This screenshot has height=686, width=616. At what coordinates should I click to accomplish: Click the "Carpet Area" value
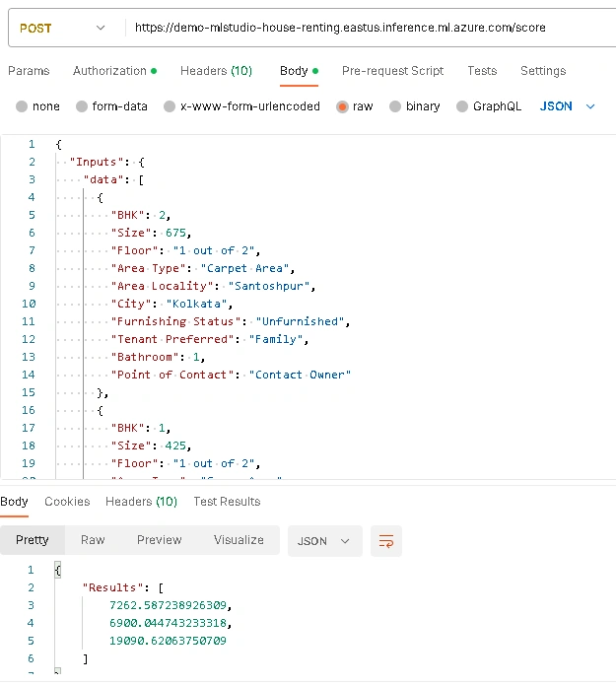pyautogui.click(x=245, y=268)
